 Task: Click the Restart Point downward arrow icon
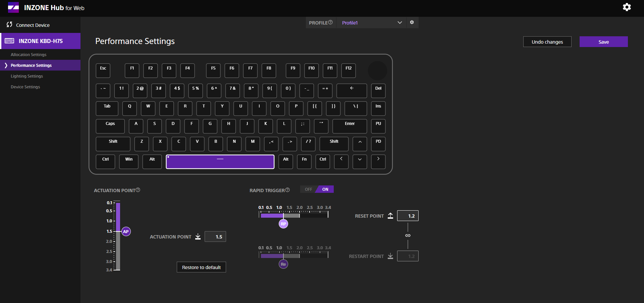point(390,256)
